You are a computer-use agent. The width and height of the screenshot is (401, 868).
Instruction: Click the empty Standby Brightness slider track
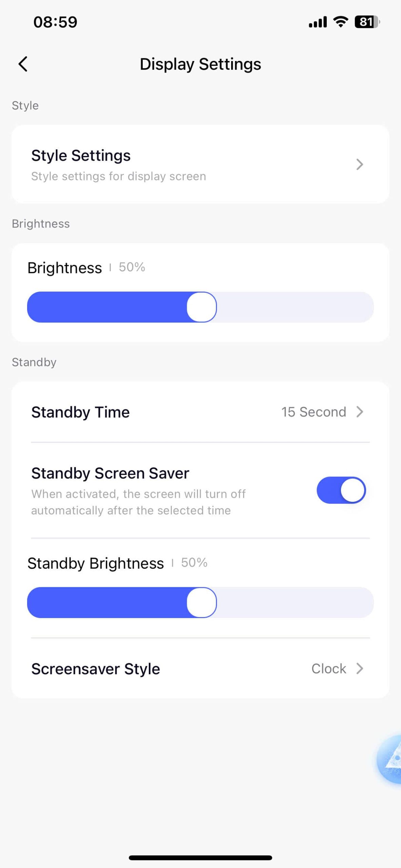[x=295, y=603]
